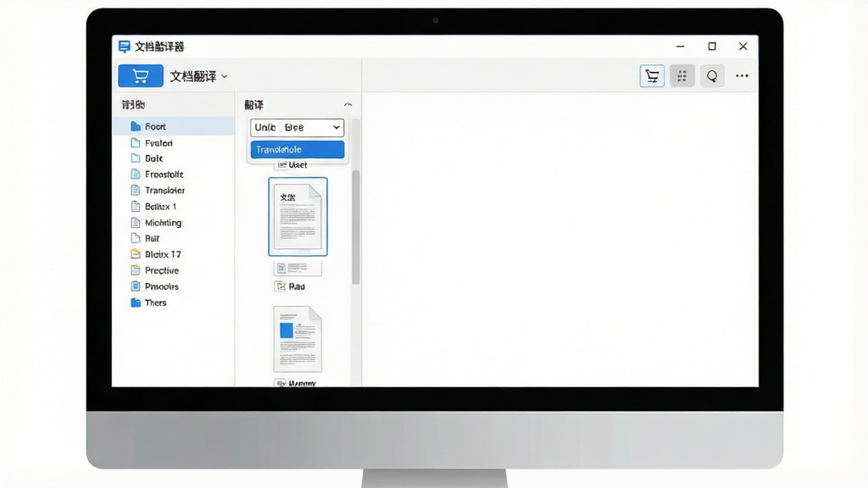Click the cart icon in top-right toolbar
The image size is (868, 488).
click(652, 75)
